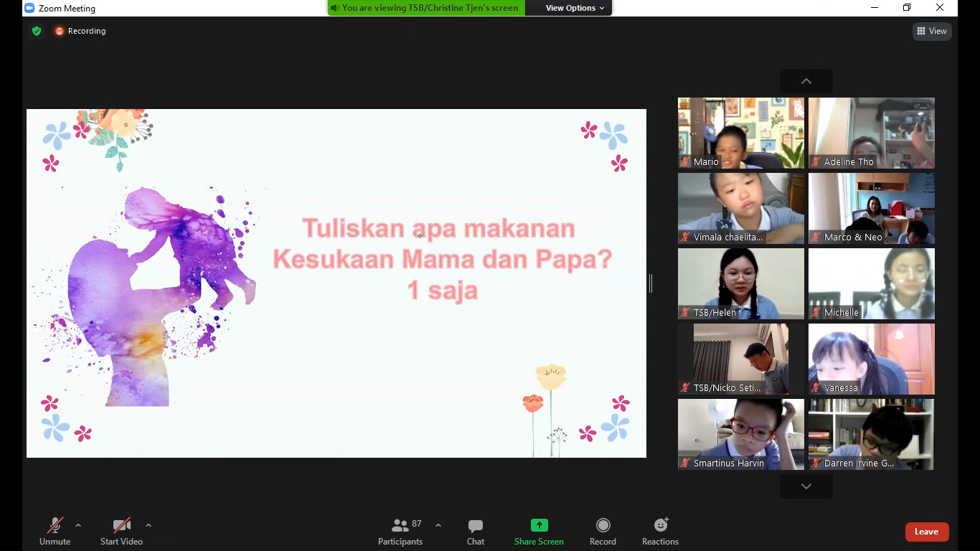Click the Zoom Meeting window title
Screen dimensions: 980x551
pos(67,8)
